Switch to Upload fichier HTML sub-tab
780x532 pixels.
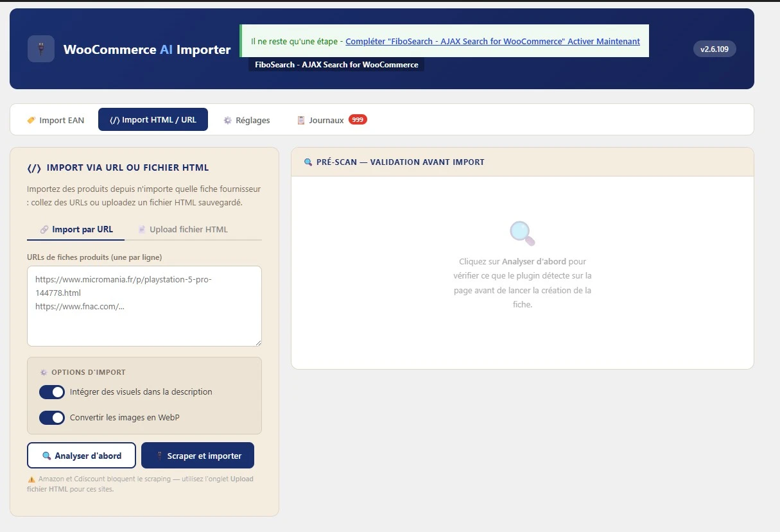183,230
